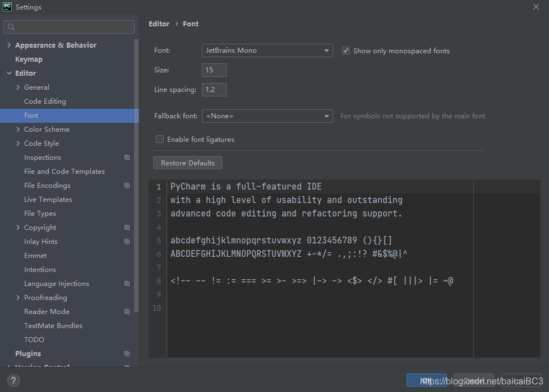Click the project-level icon beside Reader Mode
549x392 pixels.
[127, 312]
